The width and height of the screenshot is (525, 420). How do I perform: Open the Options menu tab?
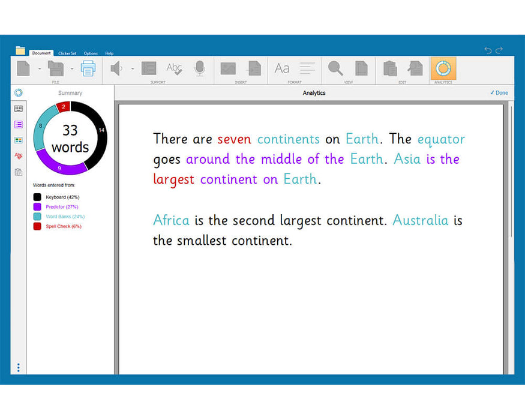(91, 53)
